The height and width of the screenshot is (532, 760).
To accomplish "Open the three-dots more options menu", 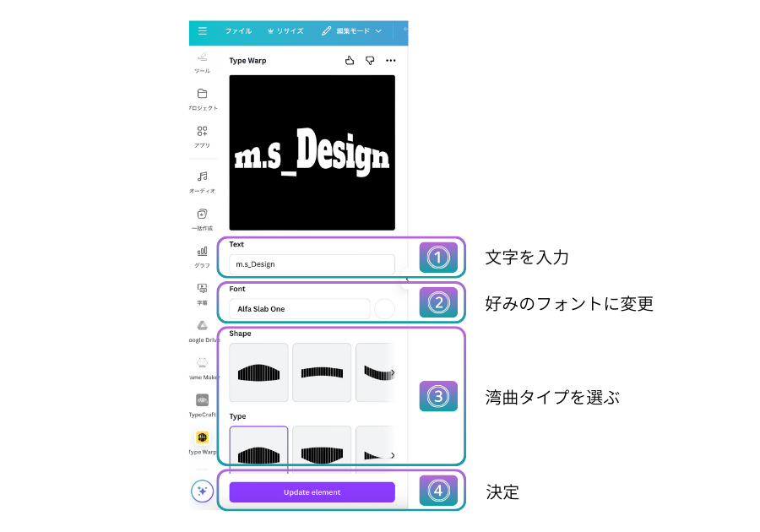I will 390,61.
